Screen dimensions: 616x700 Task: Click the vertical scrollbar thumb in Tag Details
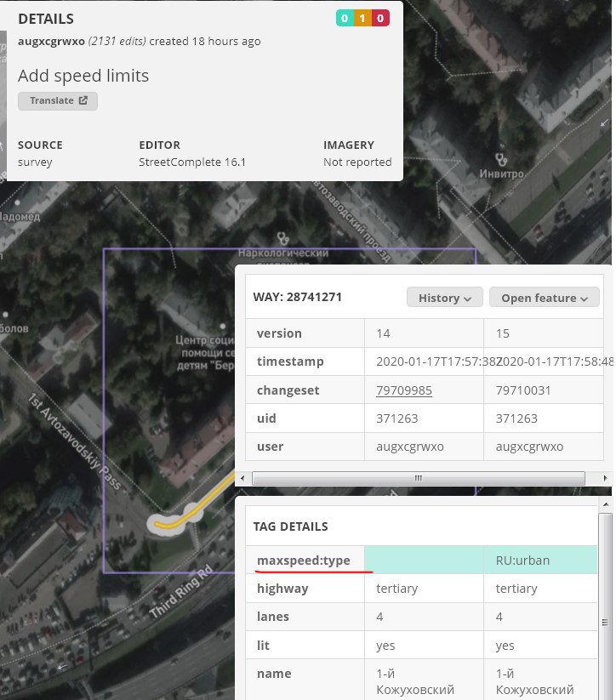pyautogui.click(x=605, y=622)
